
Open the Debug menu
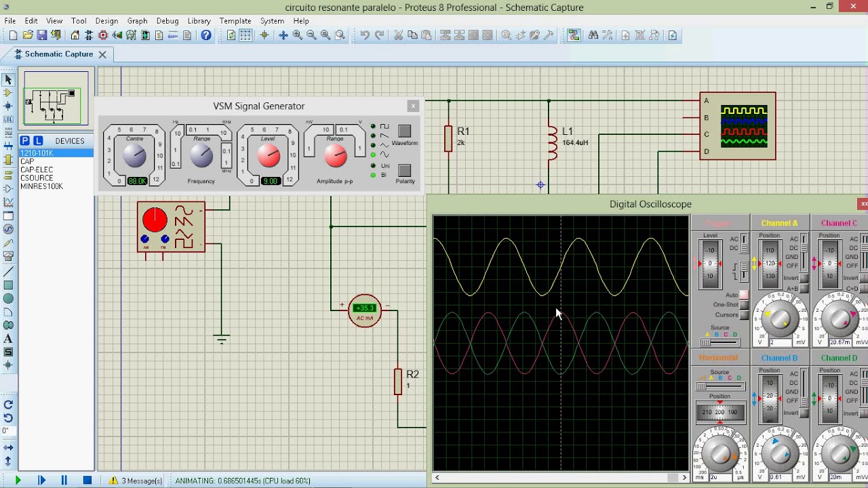(x=167, y=21)
